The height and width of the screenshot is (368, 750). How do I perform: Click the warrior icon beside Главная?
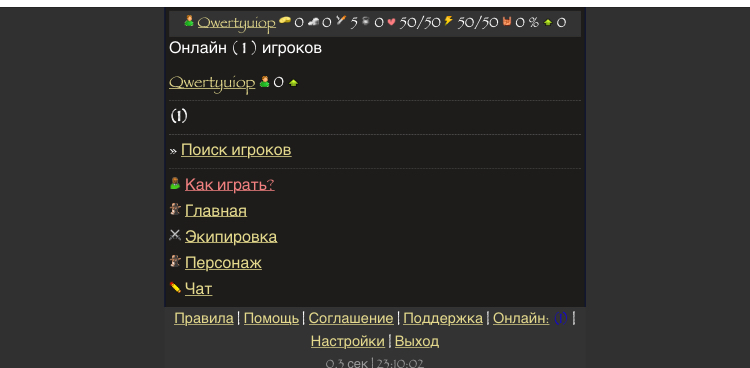[x=175, y=209]
